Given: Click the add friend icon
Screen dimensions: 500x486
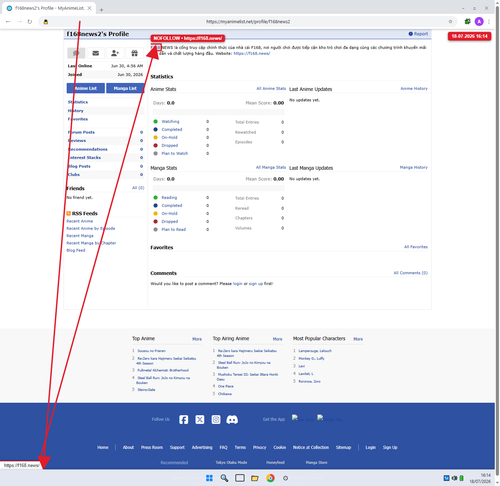Looking at the screenshot, I should click(x=115, y=53).
